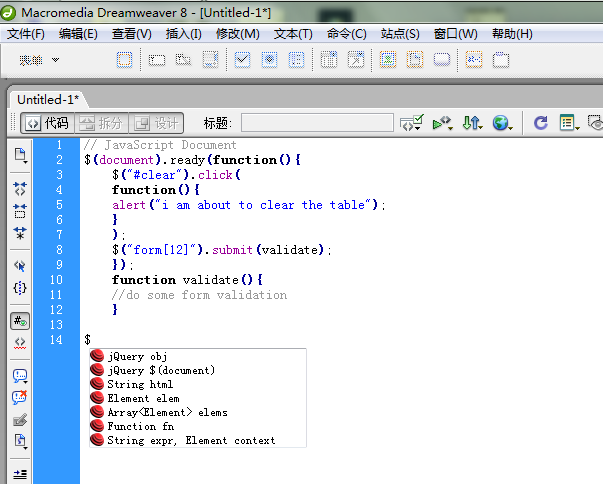Screen dimensions: 605x486
Task: Click line number 8 in the gutter
Action: 59,250
